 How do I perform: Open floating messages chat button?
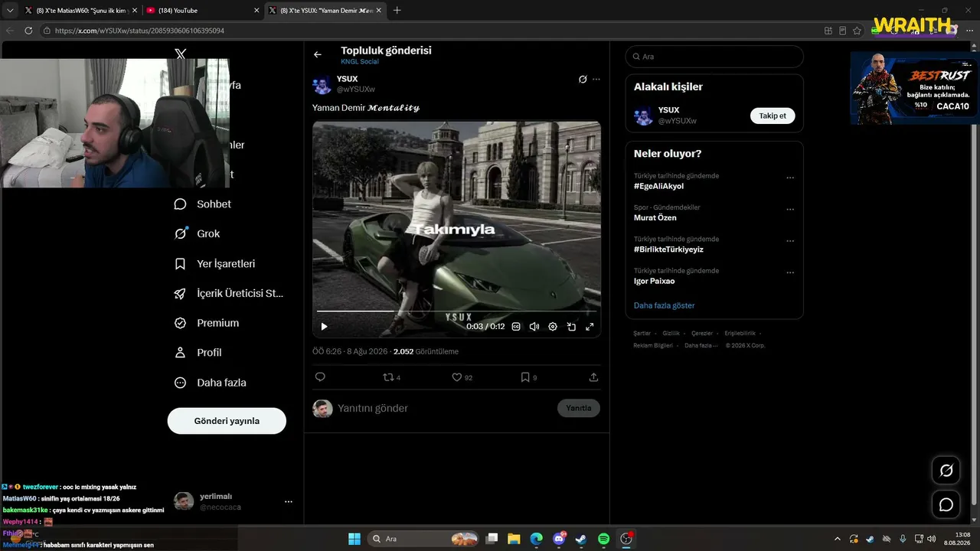[946, 504]
